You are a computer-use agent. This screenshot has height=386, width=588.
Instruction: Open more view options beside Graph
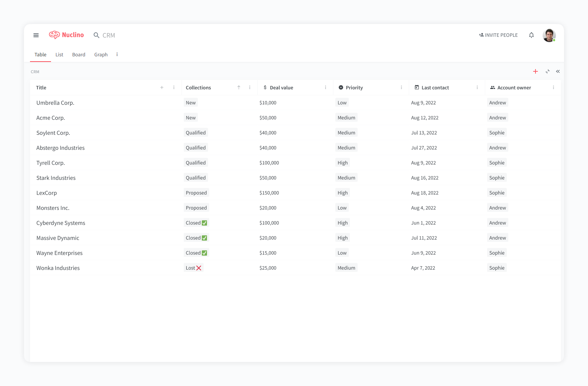117,54
